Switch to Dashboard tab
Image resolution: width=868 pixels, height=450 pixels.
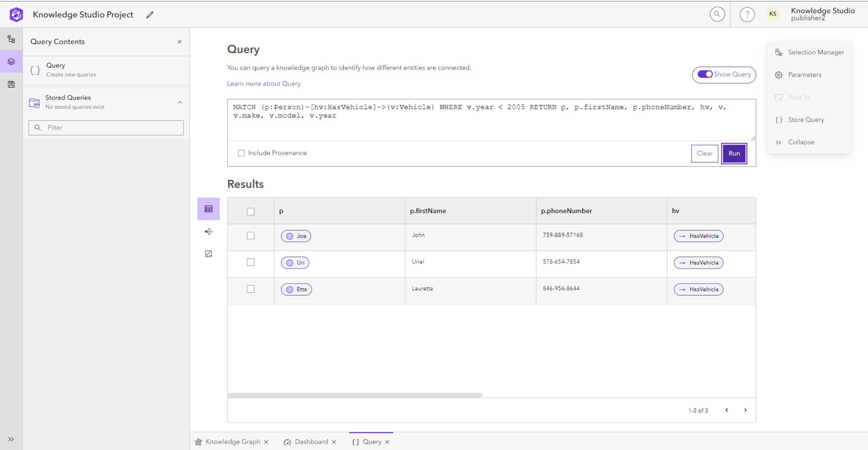pyautogui.click(x=311, y=441)
